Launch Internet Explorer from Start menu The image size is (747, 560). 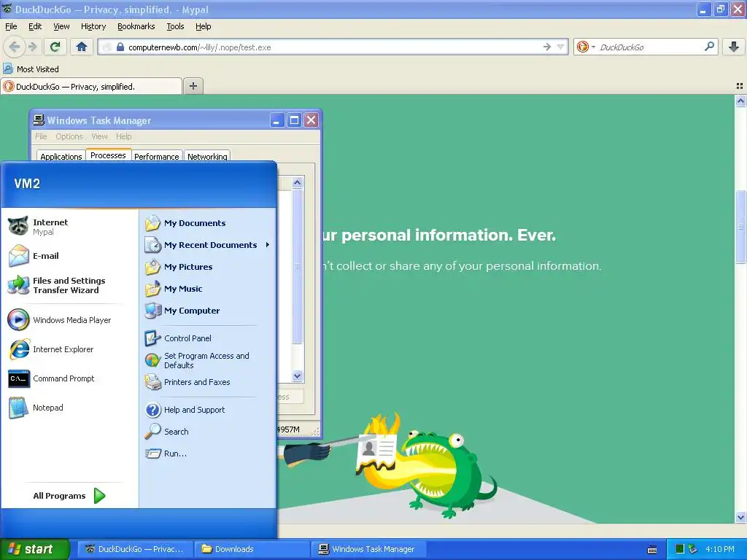[x=69, y=349]
